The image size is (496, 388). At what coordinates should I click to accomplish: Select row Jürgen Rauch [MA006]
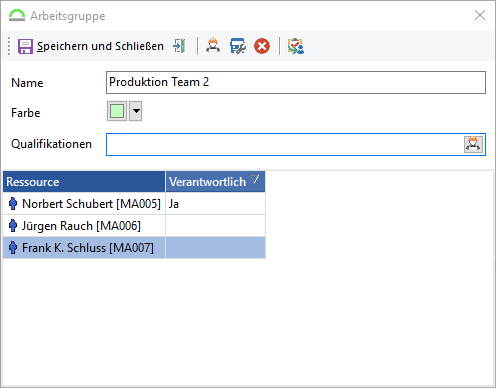[x=134, y=226]
